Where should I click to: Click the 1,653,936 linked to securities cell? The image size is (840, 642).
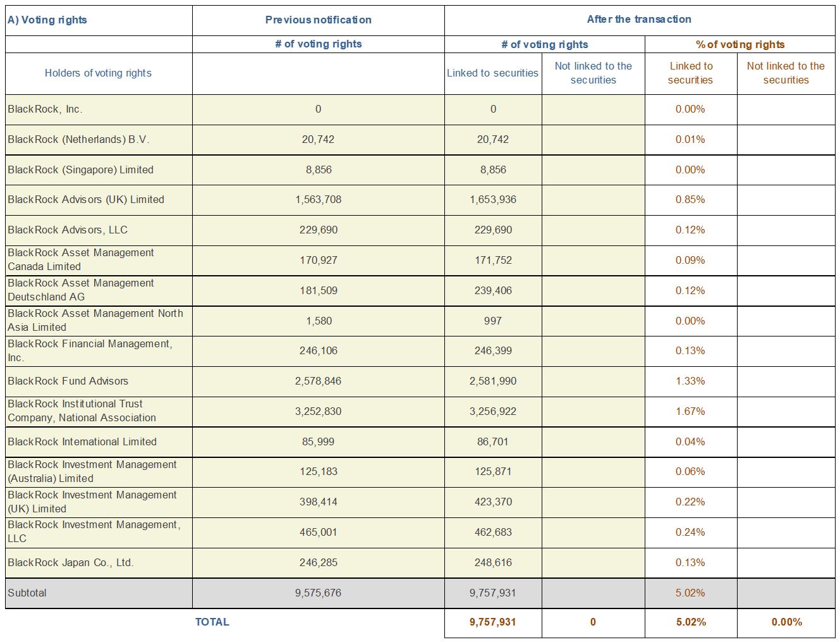493,200
